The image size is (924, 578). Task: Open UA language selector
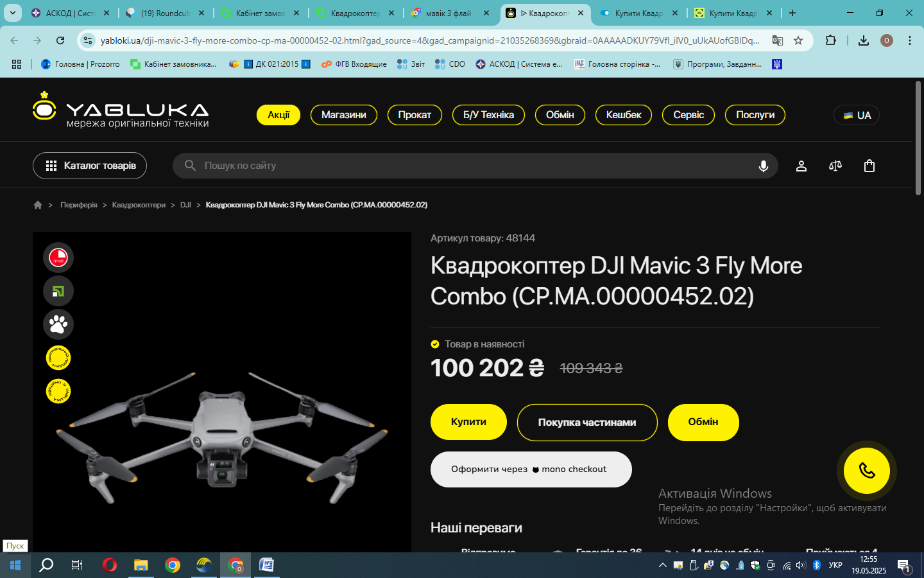[857, 115]
